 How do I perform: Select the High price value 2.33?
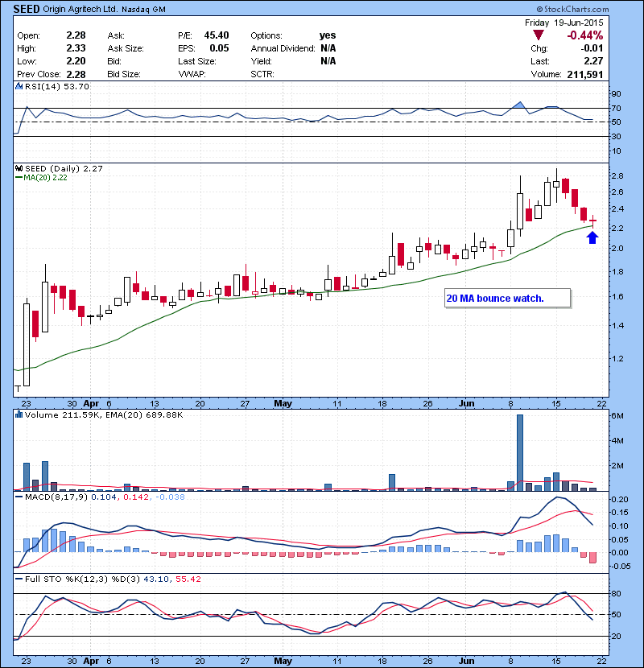pos(76,48)
